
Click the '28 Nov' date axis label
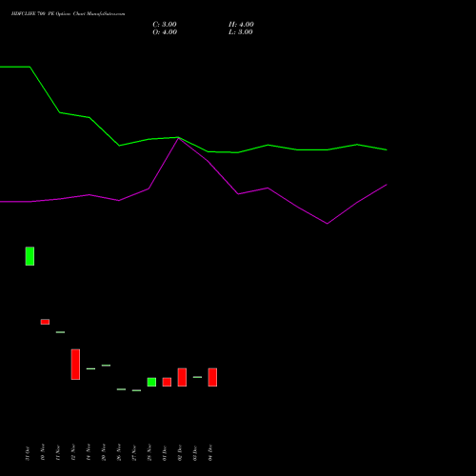(149, 452)
